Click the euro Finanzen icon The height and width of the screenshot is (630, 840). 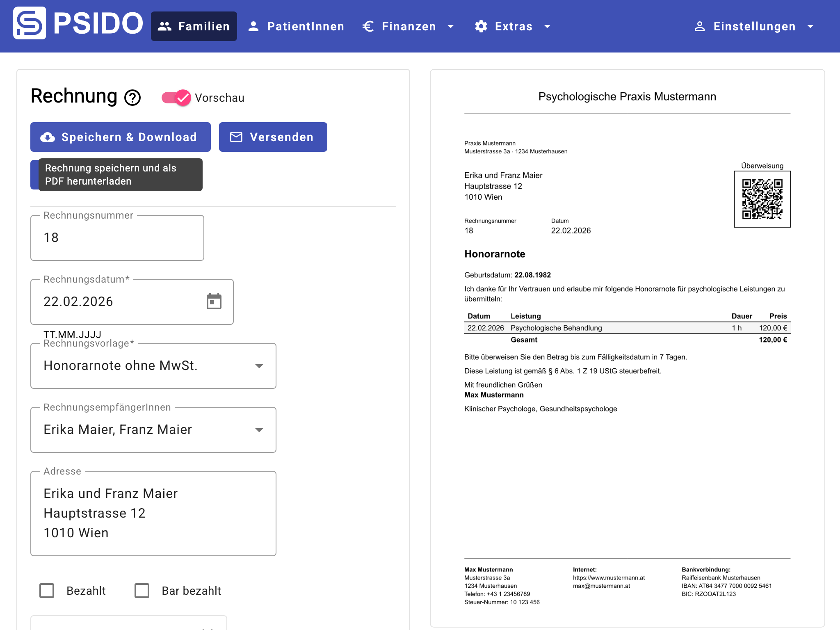tap(368, 26)
